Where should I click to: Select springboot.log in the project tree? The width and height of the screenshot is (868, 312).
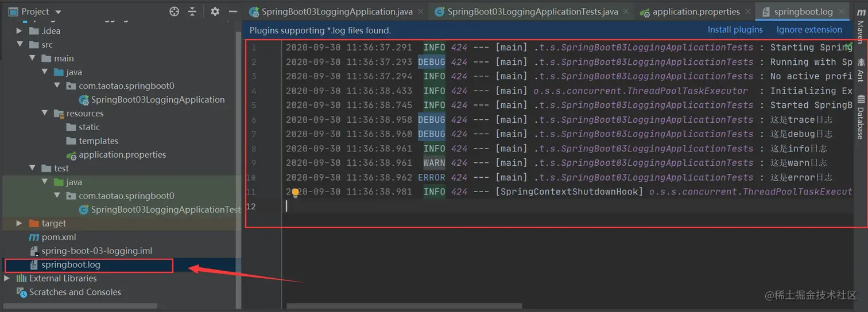(x=71, y=265)
